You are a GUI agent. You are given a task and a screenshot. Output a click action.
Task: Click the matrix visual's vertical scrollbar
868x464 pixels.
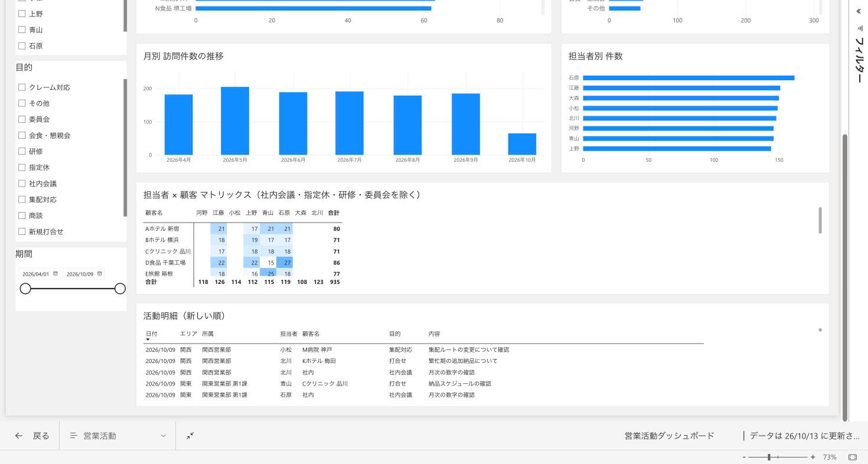(820, 220)
